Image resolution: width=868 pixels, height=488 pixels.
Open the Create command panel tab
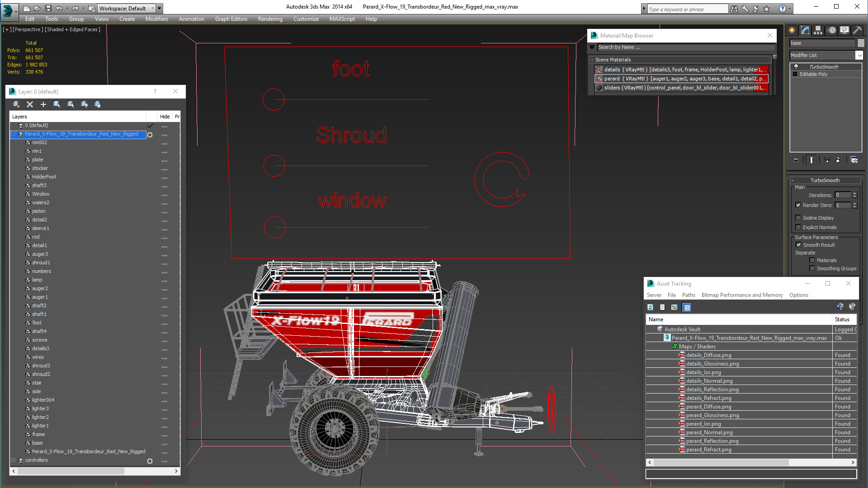coord(792,30)
